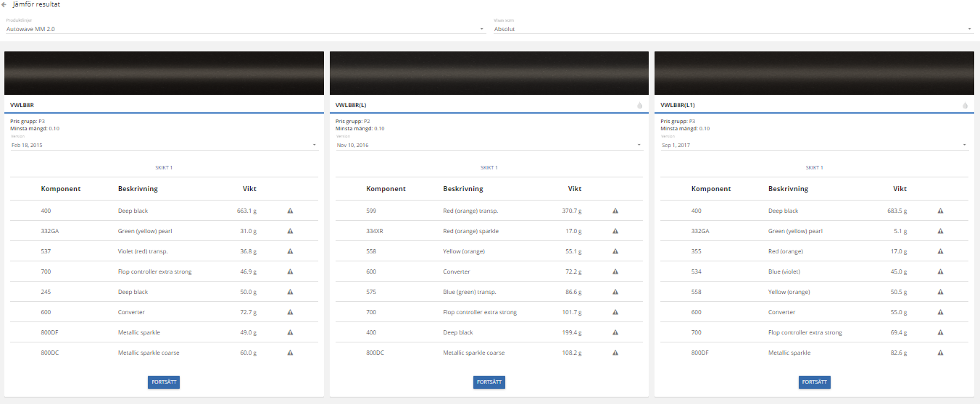Click the 683.5 g weight value
This screenshot has height=404, width=980.
click(897, 211)
